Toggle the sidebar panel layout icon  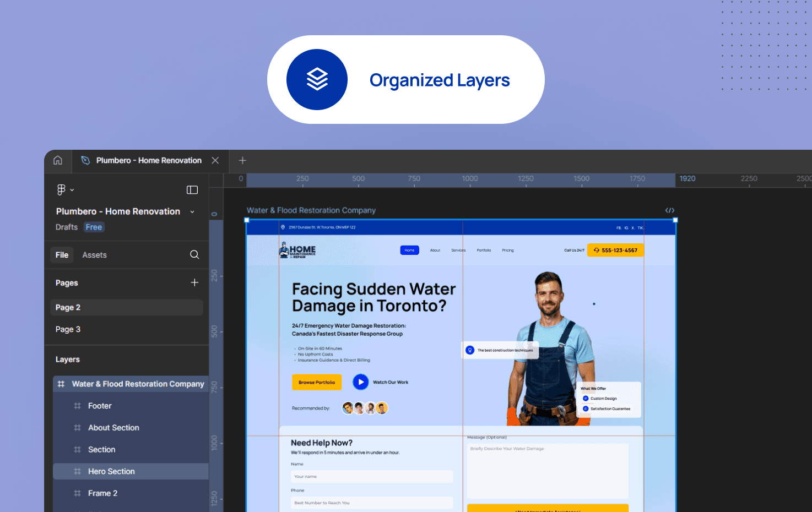(192, 190)
